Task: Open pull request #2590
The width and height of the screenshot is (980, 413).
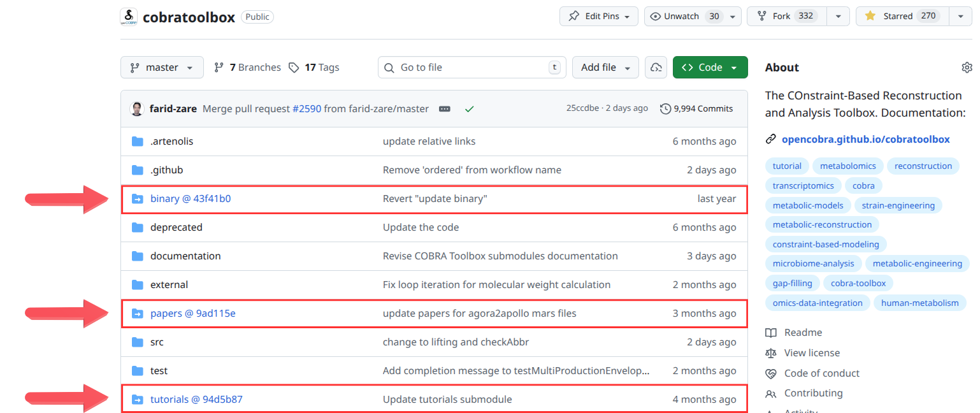Action: pos(307,108)
